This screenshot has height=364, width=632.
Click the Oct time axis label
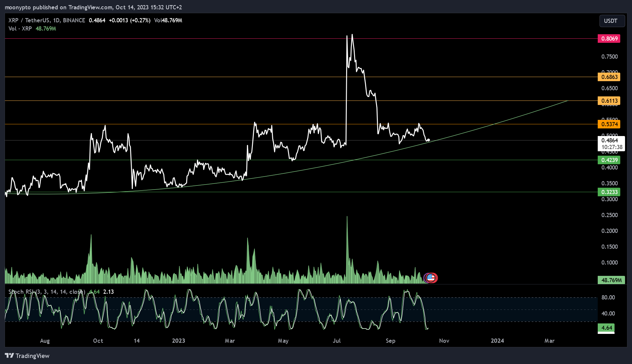pyautogui.click(x=98, y=341)
